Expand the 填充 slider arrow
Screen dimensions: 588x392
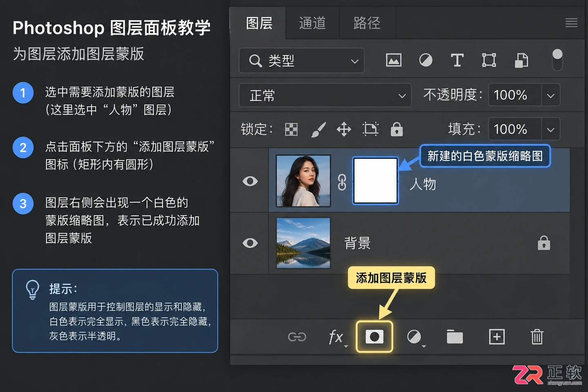550,129
